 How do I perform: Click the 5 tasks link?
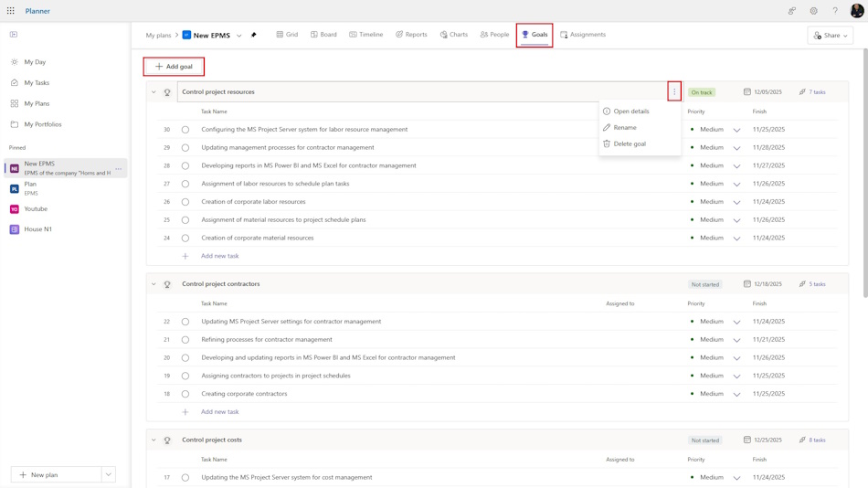click(817, 284)
